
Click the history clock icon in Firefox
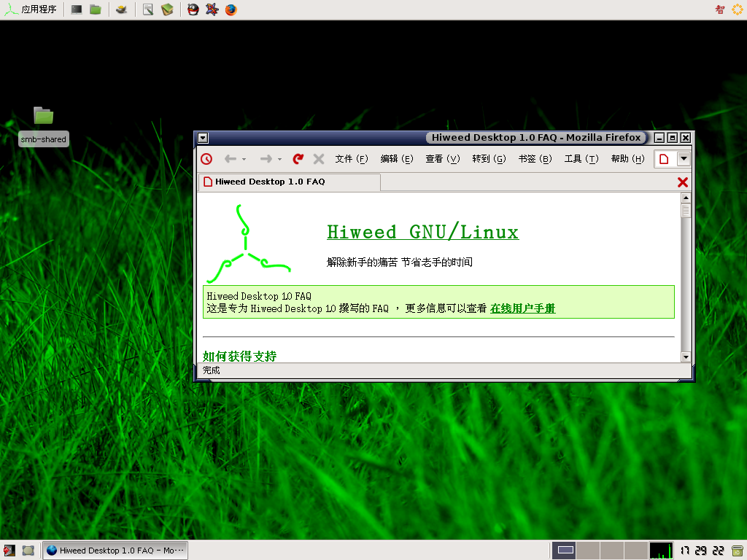click(206, 159)
